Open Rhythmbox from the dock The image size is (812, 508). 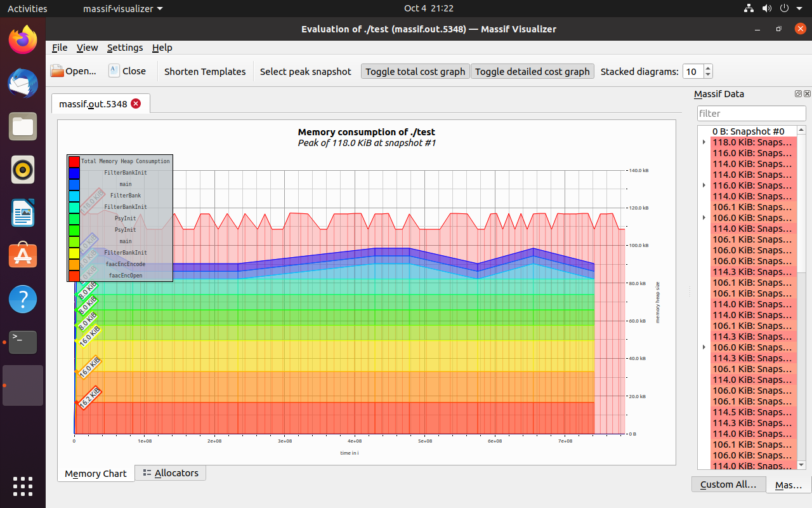point(23,170)
